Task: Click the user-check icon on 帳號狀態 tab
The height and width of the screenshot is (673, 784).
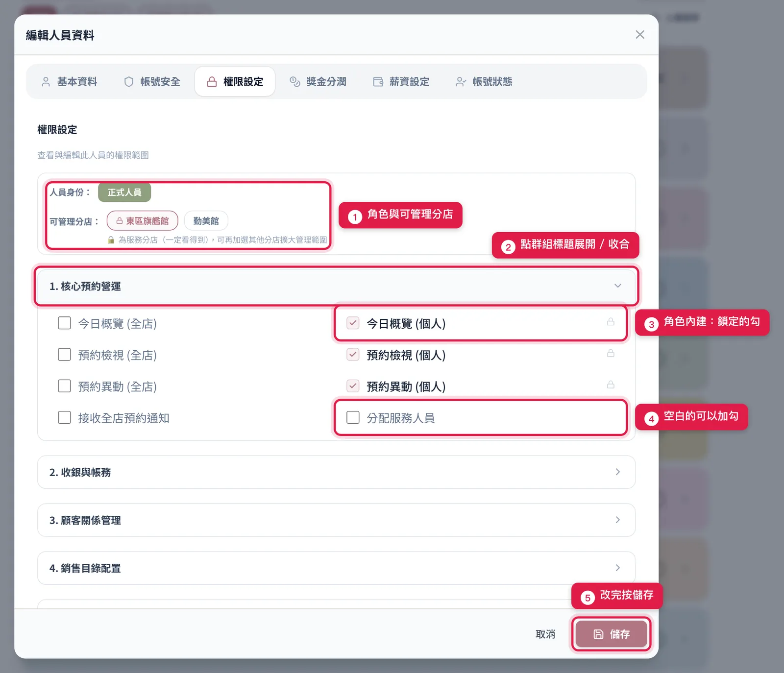Action: point(461,82)
